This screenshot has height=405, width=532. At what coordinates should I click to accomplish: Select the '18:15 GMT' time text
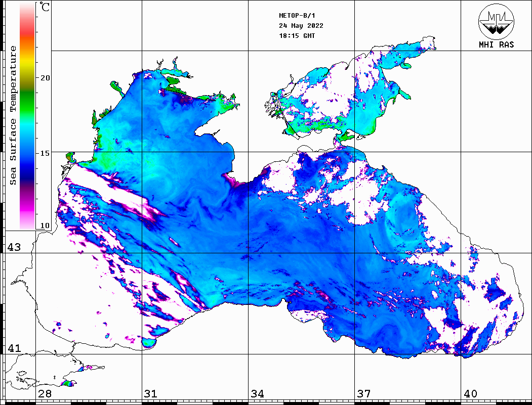tap(297, 36)
